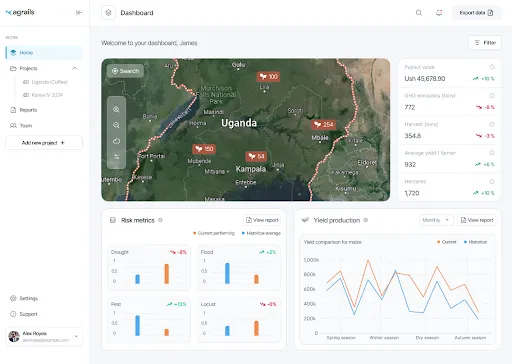This screenshot has height=364, width=512.
Task: Collapse the sidebar with the arrow icon
Action: [79, 13]
